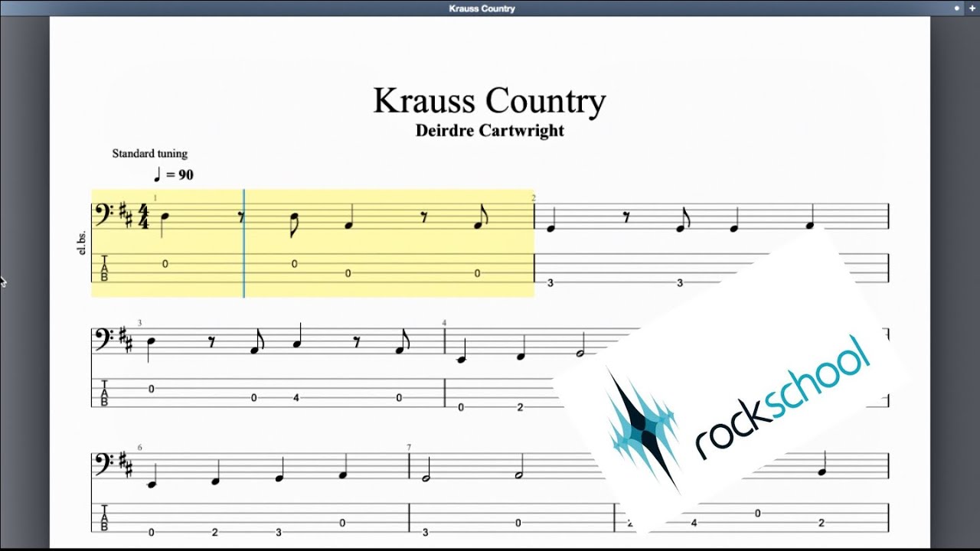Click the tempo marking quarter note = 90
Screen dimensions: 980x551
[x=174, y=174]
